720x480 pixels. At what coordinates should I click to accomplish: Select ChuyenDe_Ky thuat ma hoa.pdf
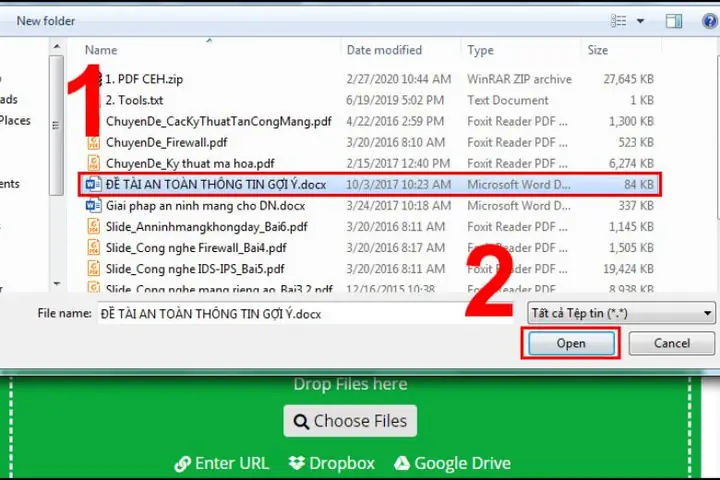tap(190, 164)
